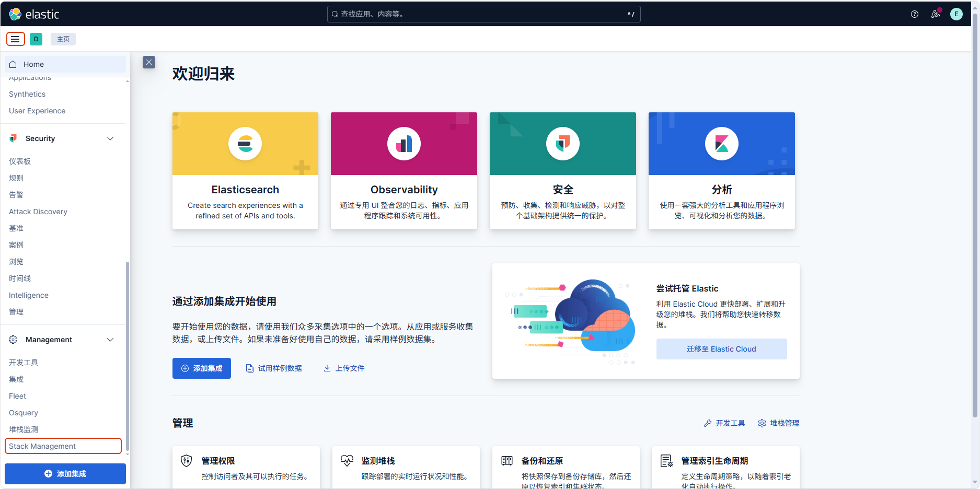Screen dimensions: 980x489
Task: Open 堆栈监测 in the Management menu
Action: pyautogui.click(x=24, y=429)
